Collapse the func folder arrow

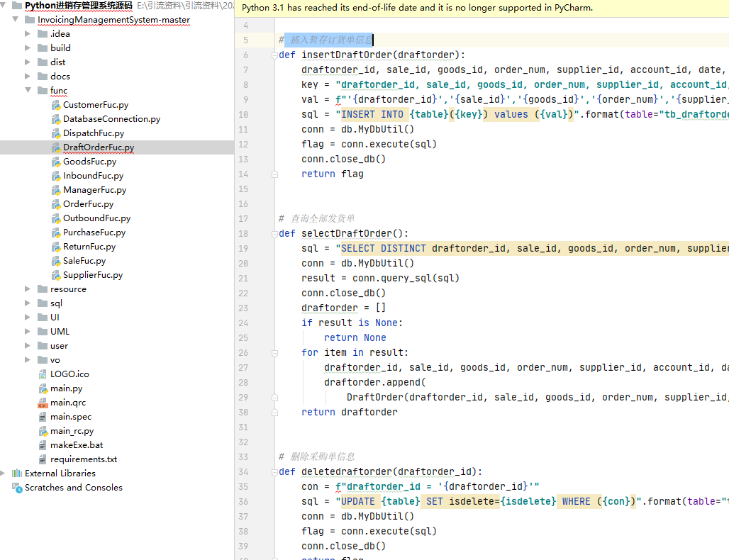28,90
